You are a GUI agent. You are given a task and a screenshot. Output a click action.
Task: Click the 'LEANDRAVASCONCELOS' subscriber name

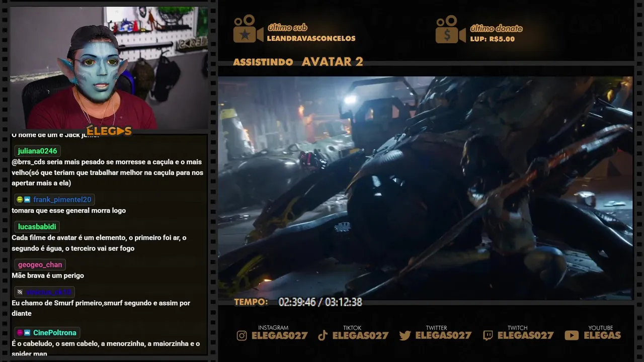(311, 39)
